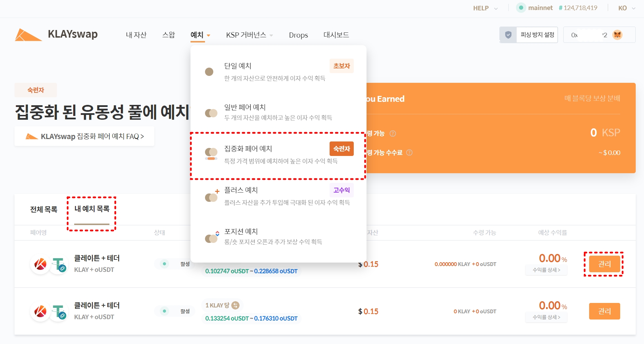
Task: Click the KLAY token icon in first row
Action: tap(40, 264)
